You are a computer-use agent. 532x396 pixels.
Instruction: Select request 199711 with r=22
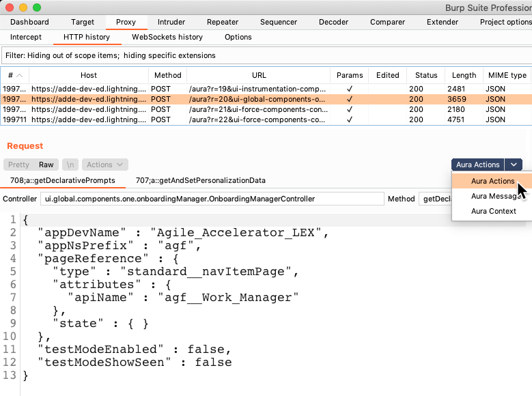[x=266, y=119]
